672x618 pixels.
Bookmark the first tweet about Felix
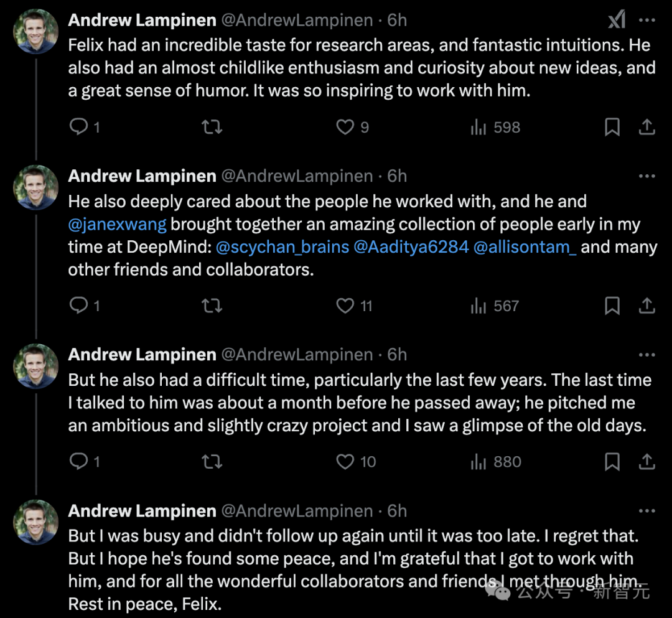point(612,128)
